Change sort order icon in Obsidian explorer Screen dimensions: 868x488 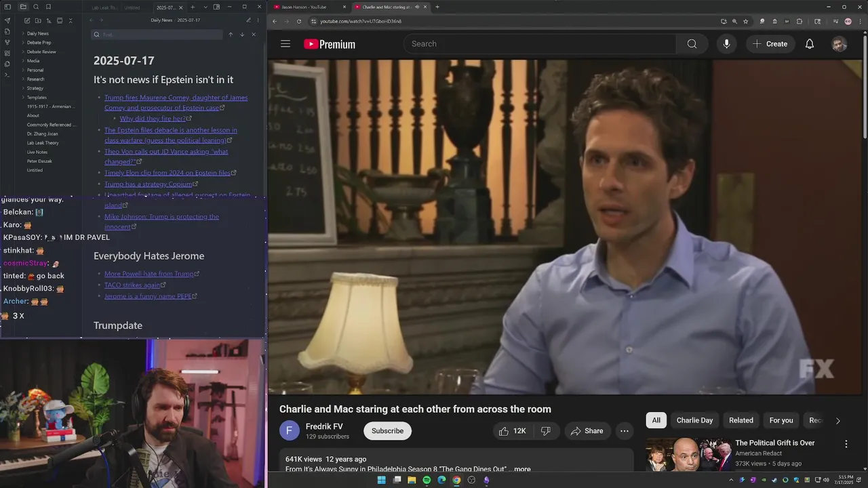click(49, 20)
